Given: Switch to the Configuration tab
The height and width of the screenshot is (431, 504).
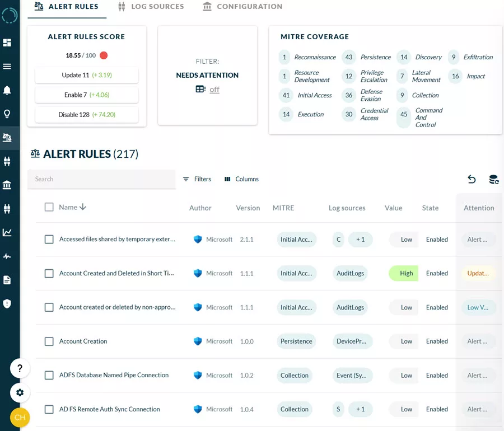Looking at the screenshot, I should [243, 7].
